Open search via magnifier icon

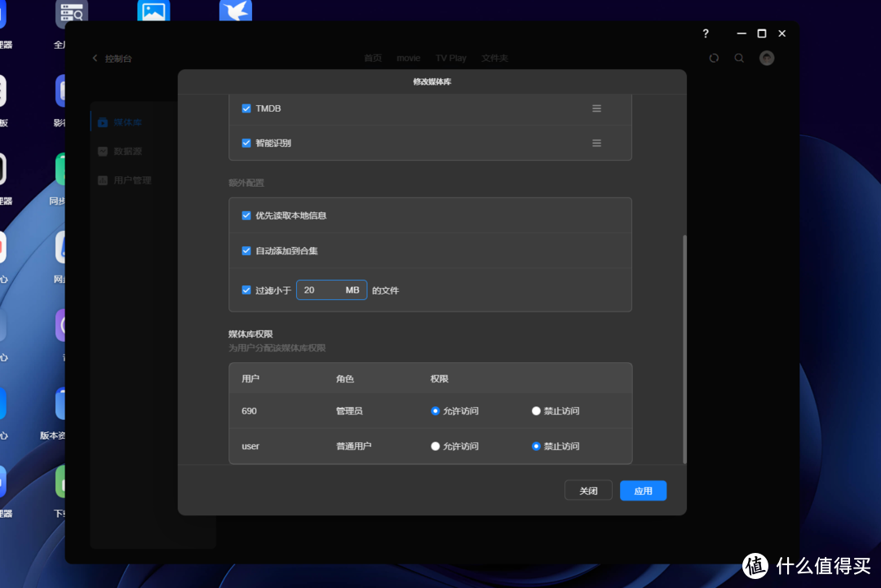point(739,58)
